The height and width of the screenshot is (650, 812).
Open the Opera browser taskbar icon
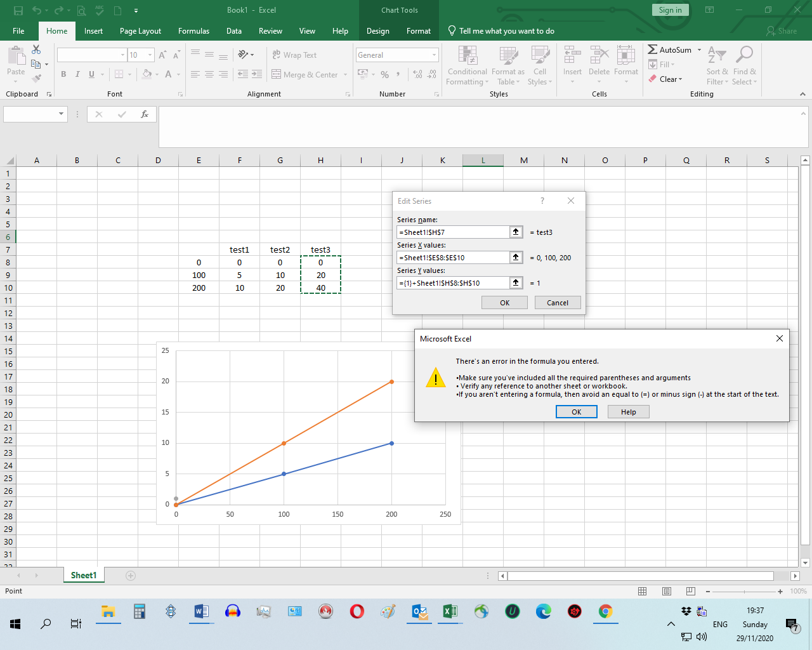[357, 611]
